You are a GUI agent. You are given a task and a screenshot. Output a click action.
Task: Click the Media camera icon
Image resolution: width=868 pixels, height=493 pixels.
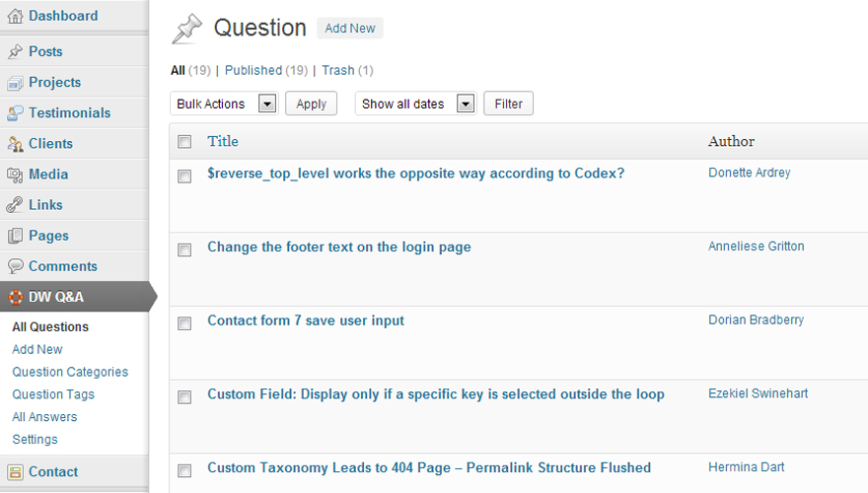(15, 175)
